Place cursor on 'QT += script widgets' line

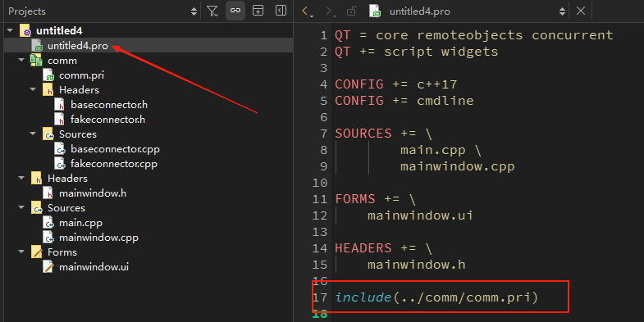[x=417, y=52]
